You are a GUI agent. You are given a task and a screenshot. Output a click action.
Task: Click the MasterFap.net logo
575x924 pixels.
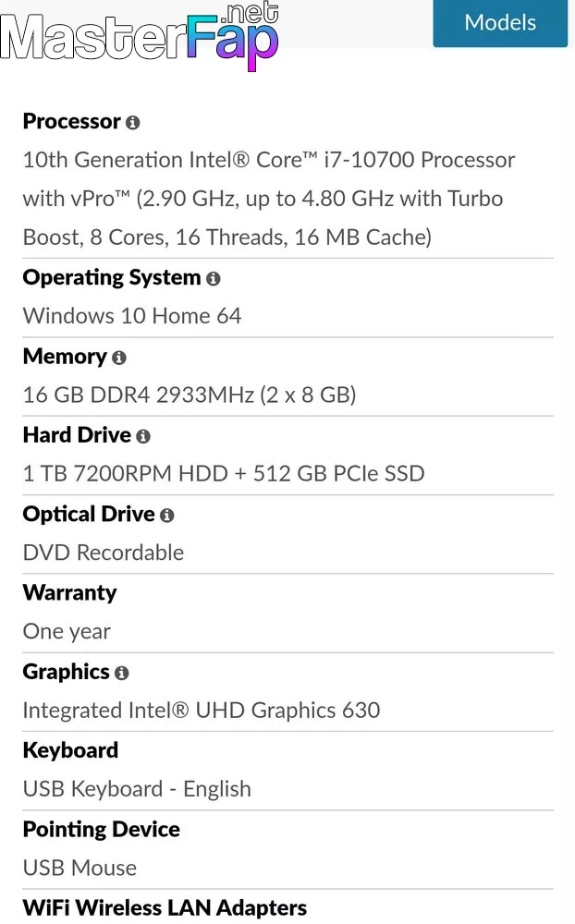[140, 35]
